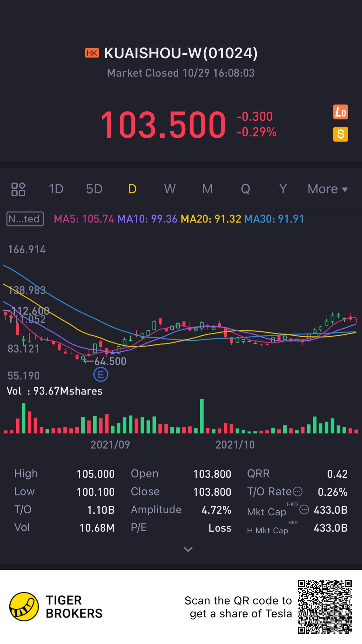Switch chart to 1D view
This screenshot has width=362, height=644.
[x=56, y=189]
